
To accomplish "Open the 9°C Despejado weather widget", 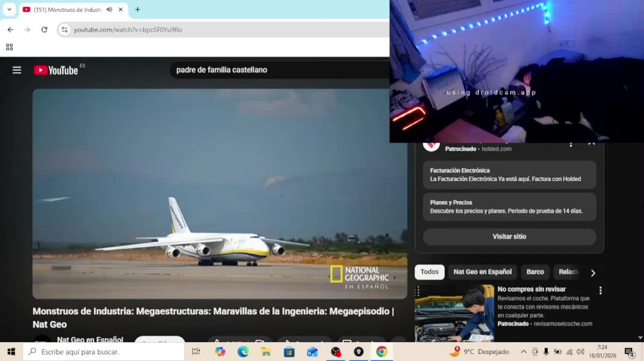I will pyautogui.click(x=479, y=352).
